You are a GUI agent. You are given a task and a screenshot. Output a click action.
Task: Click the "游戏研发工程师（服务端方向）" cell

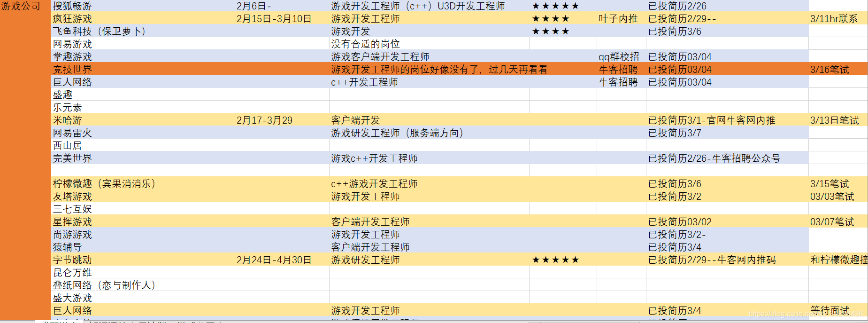pyautogui.click(x=430, y=133)
